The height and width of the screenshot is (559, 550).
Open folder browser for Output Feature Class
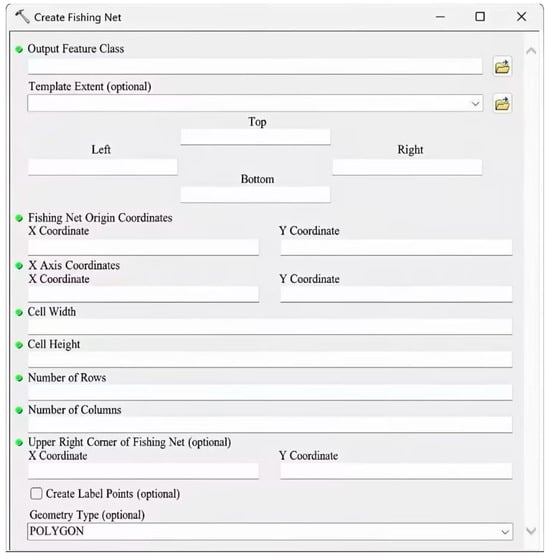502,66
